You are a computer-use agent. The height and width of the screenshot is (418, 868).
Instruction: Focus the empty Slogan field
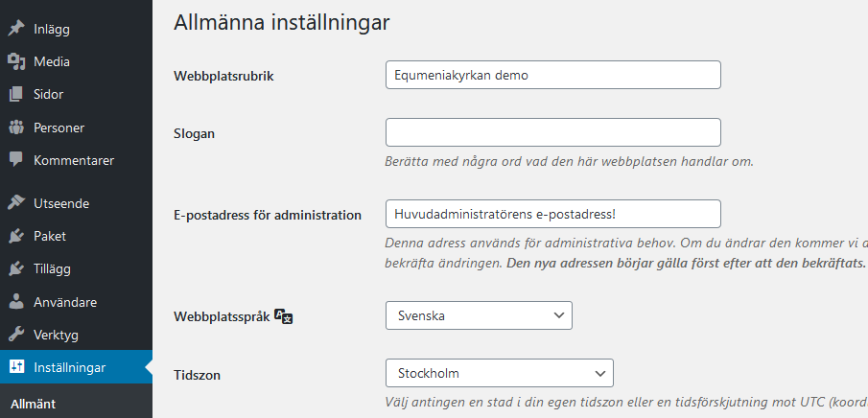(x=553, y=132)
